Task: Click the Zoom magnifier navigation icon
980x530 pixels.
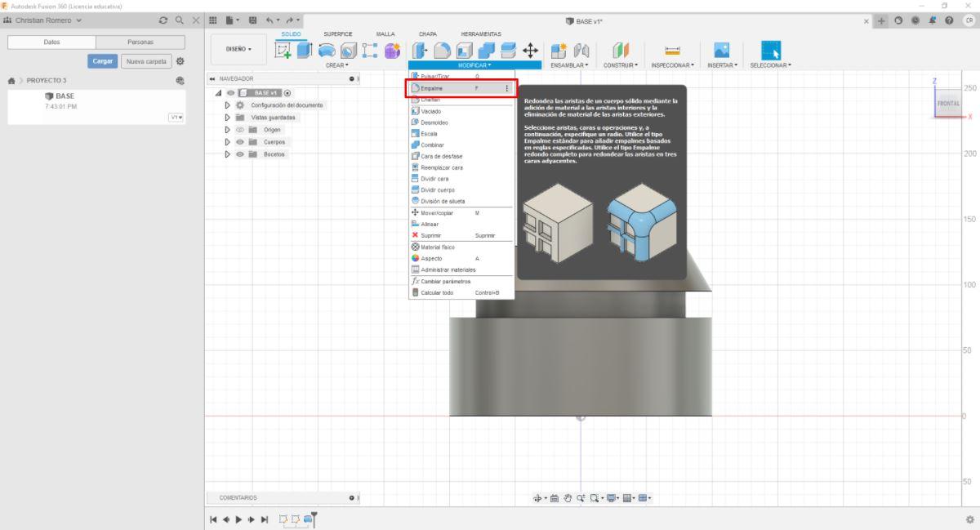Action: click(x=580, y=497)
